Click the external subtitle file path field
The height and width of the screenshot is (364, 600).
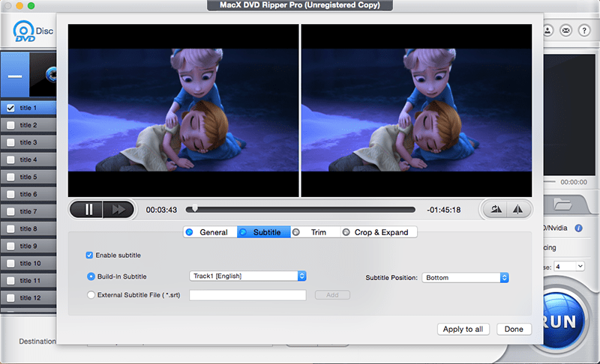tap(247, 295)
